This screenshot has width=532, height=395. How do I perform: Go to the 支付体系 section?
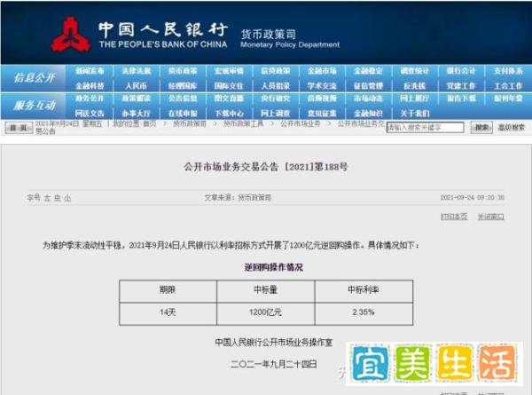pos(508,71)
